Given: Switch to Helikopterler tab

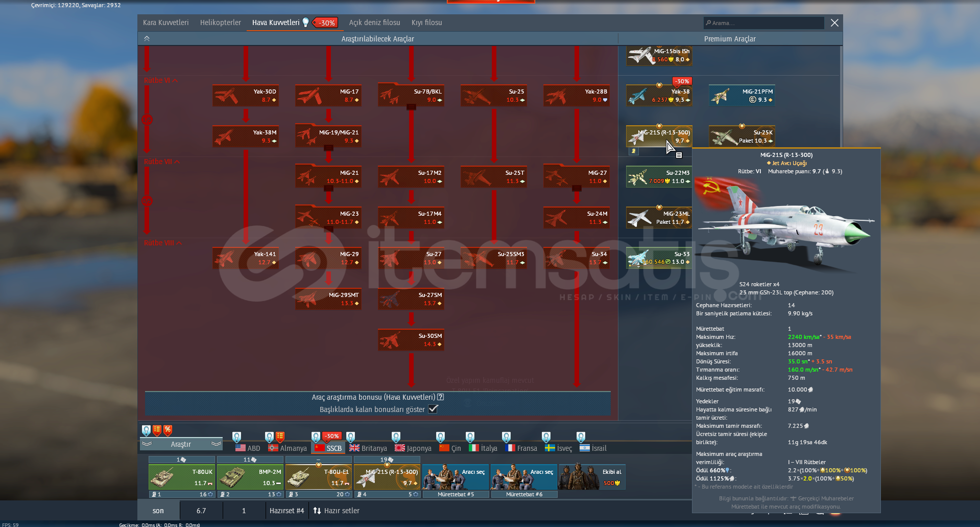Looking at the screenshot, I should tap(220, 22).
